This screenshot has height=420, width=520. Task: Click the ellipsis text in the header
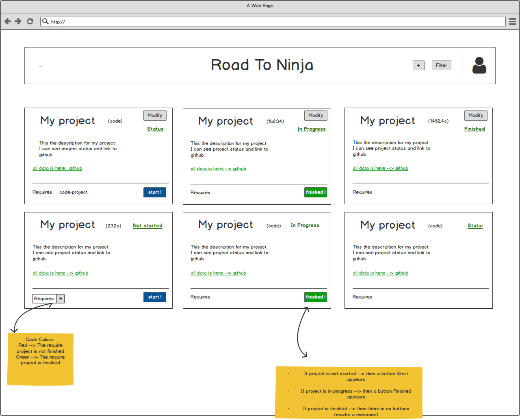click(x=41, y=66)
